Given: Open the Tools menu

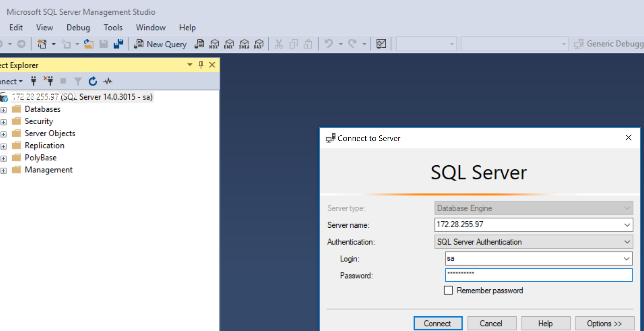Looking at the screenshot, I should point(113,28).
